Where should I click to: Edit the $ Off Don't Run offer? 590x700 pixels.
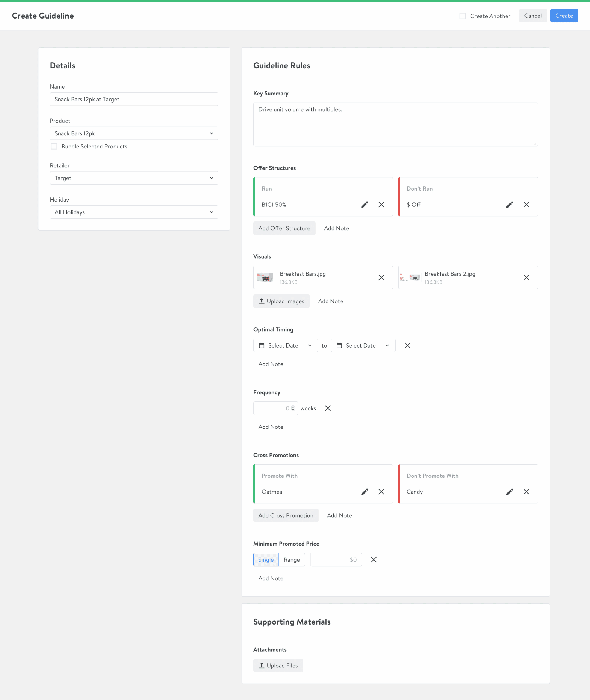(509, 205)
